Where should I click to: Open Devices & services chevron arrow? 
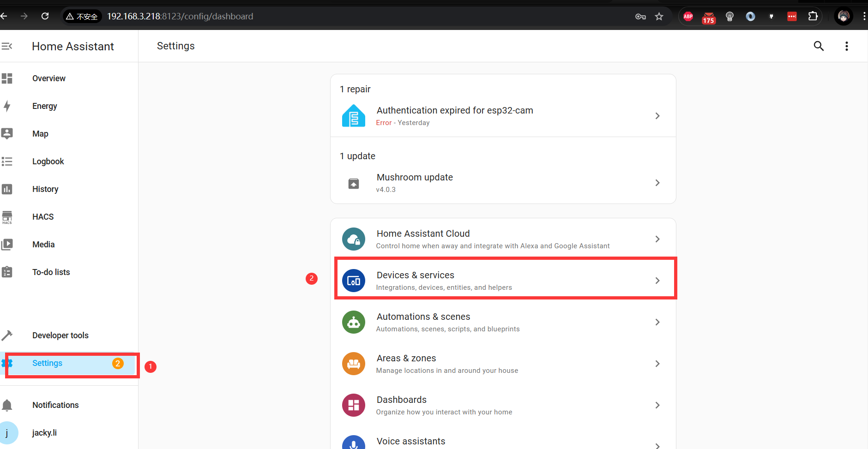(x=657, y=281)
